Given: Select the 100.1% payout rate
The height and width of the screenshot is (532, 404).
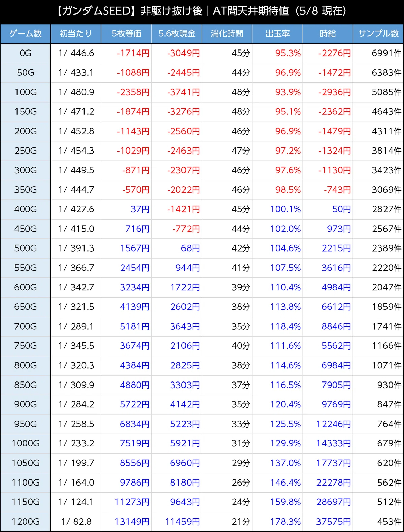Looking at the screenshot, I should pos(285,209).
